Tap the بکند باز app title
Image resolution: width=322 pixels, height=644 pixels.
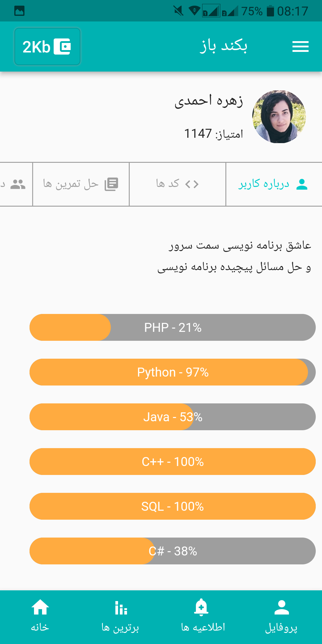click(x=223, y=47)
